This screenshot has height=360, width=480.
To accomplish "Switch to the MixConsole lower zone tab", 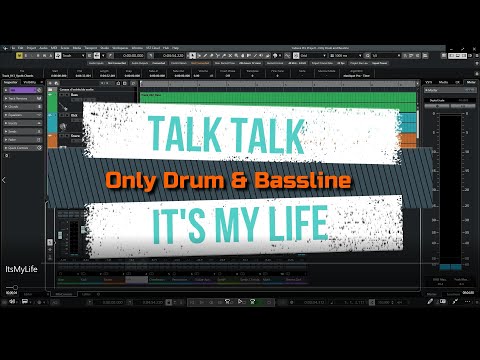I will pyautogui.click(x=64, y=294).
